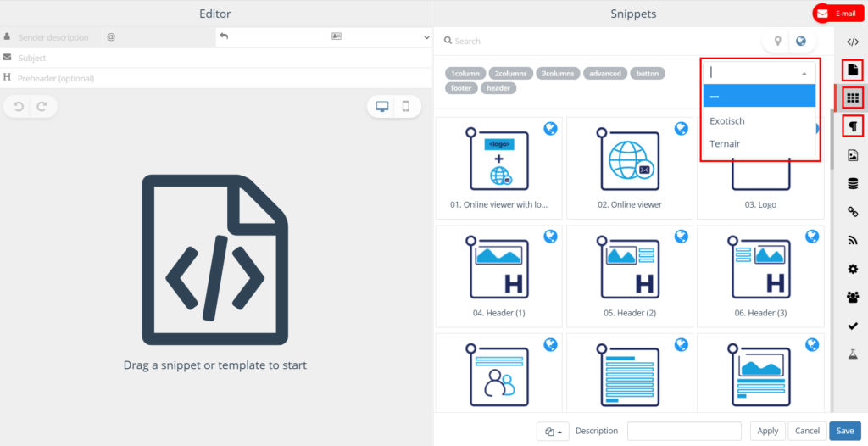Viewport: 868px width, 446px height.
Task: Click the globe badge on 06. Header (3)
Action: pyautogui.click(x=811, y=237)
